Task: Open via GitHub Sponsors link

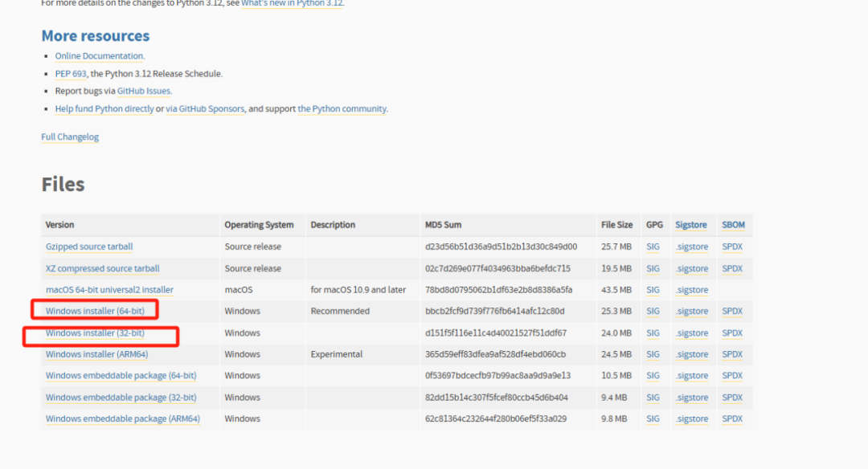Action: tap(205, 108)
